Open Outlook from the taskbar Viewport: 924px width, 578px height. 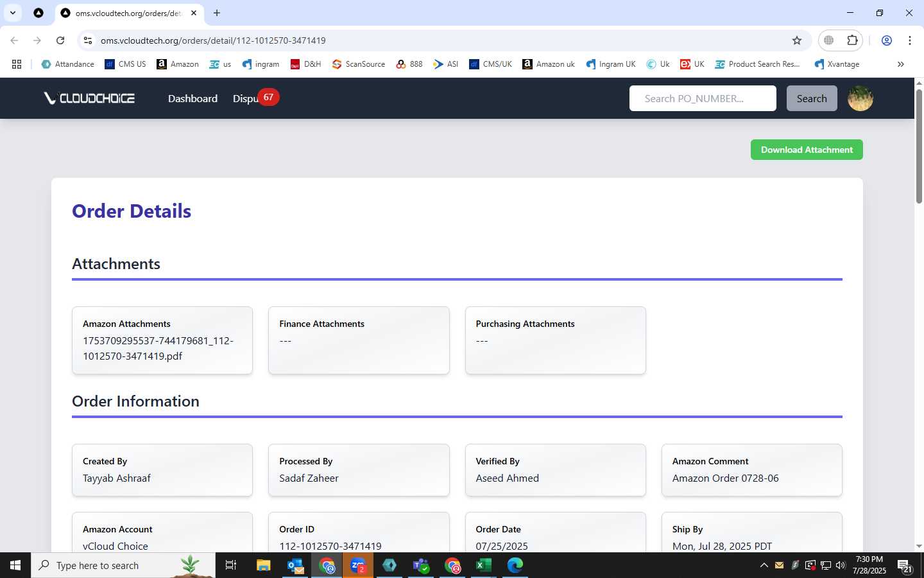(x=295, y=565)
